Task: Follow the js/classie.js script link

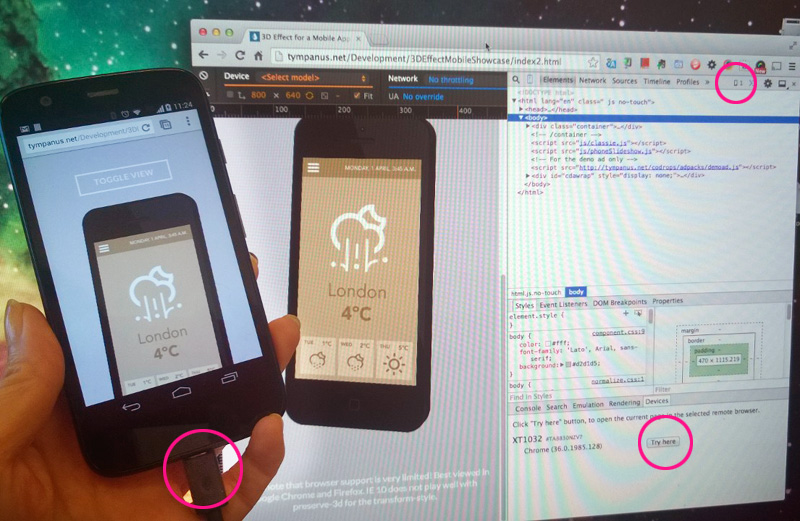Action: (602, 143)
